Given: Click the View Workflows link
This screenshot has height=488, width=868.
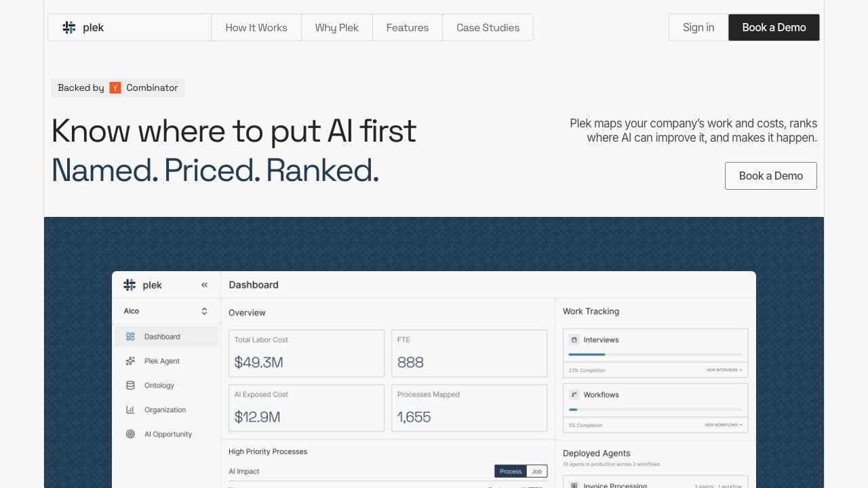Looking at the screenshot, I should click(x=723, y=425).
